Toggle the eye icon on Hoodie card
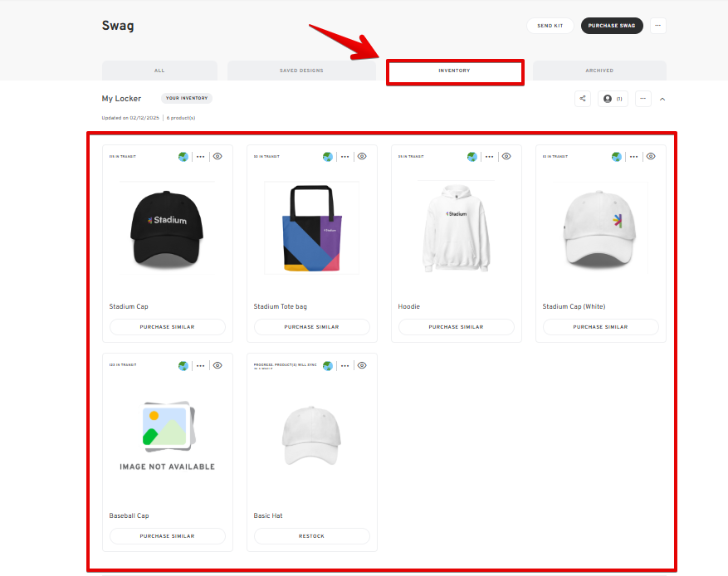728x576 pixels. tap(506, 156)
